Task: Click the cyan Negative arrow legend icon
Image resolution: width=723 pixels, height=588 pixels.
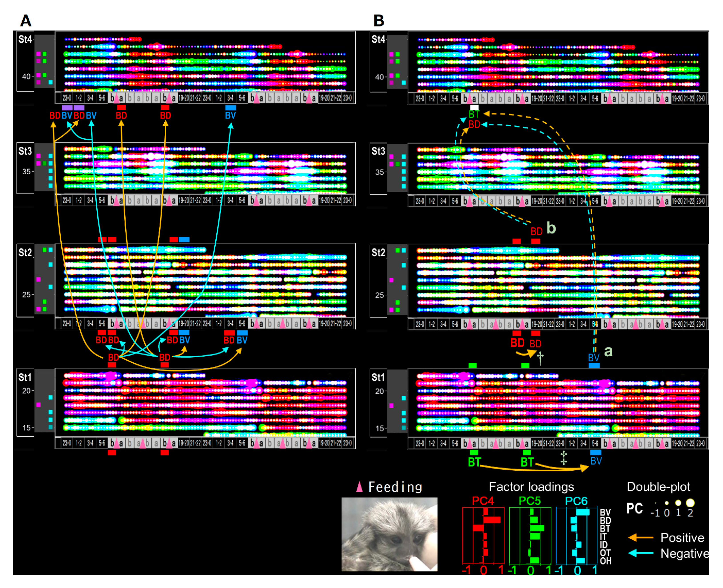Action: [x=641, y=553]
